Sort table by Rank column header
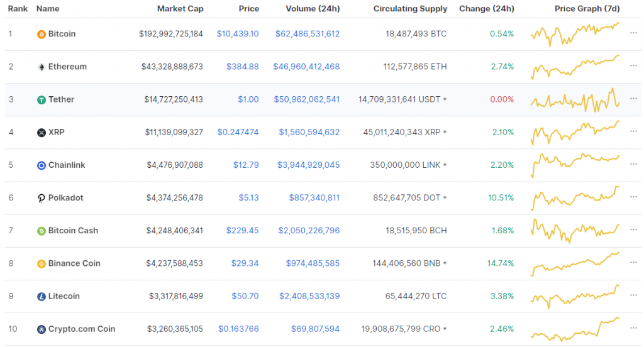This screenshot has height=347, width=644. point(18,9)
